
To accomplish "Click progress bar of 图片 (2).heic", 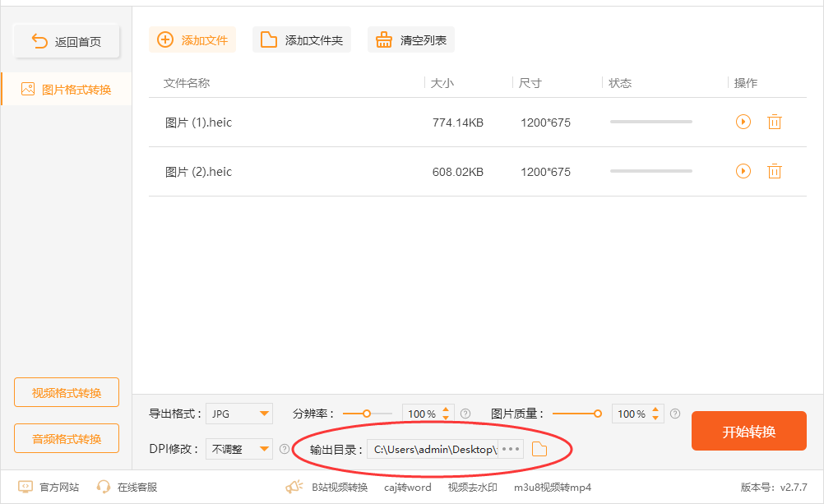I will click(x=651, y=171).
